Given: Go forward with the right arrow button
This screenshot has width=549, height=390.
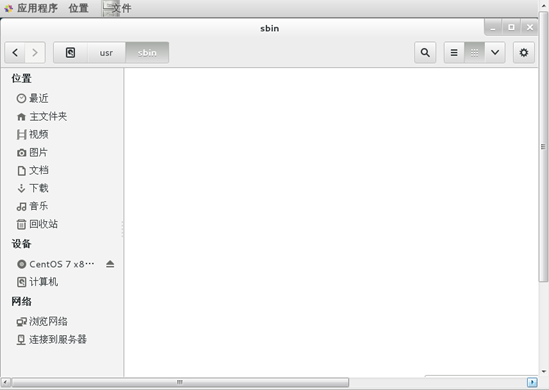Looking at the screenshot, I should [x=35, y=53].
